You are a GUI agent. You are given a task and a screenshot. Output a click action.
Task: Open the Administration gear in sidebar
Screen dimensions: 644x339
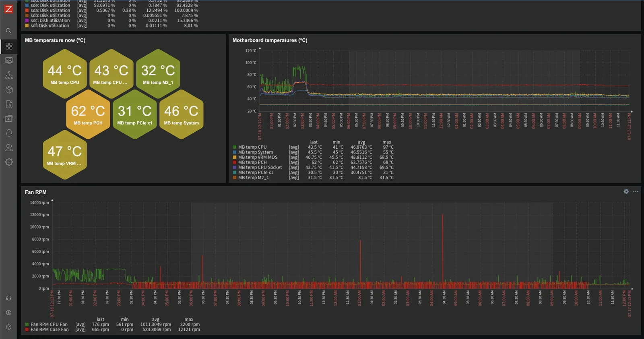pos(9,162)
